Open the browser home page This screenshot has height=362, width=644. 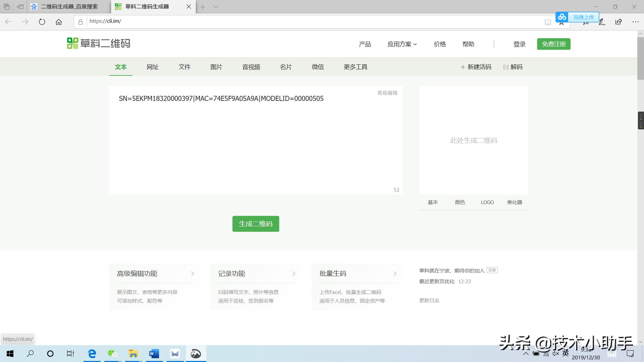tap(59, 21)
